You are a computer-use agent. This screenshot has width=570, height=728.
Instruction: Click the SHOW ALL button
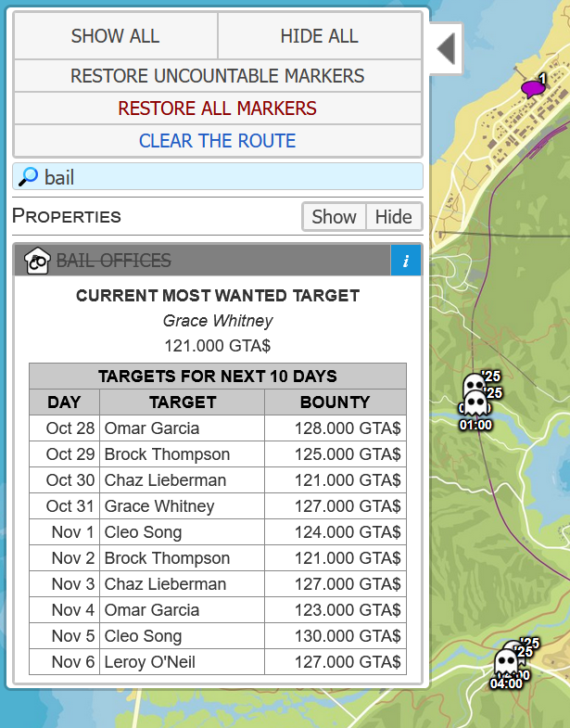tap(116, 36)
